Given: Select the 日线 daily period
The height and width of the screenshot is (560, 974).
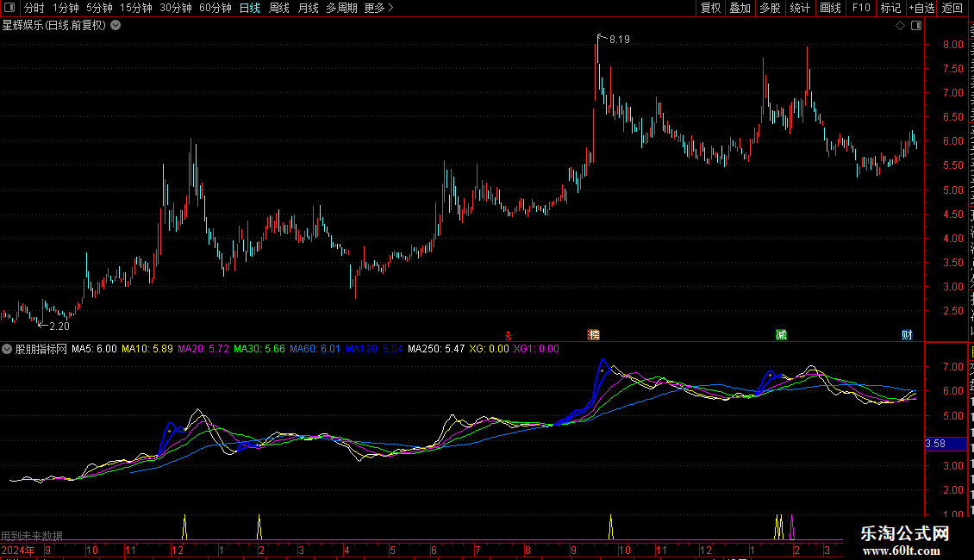Looking at the screenshot, I should tap(250, 8).
